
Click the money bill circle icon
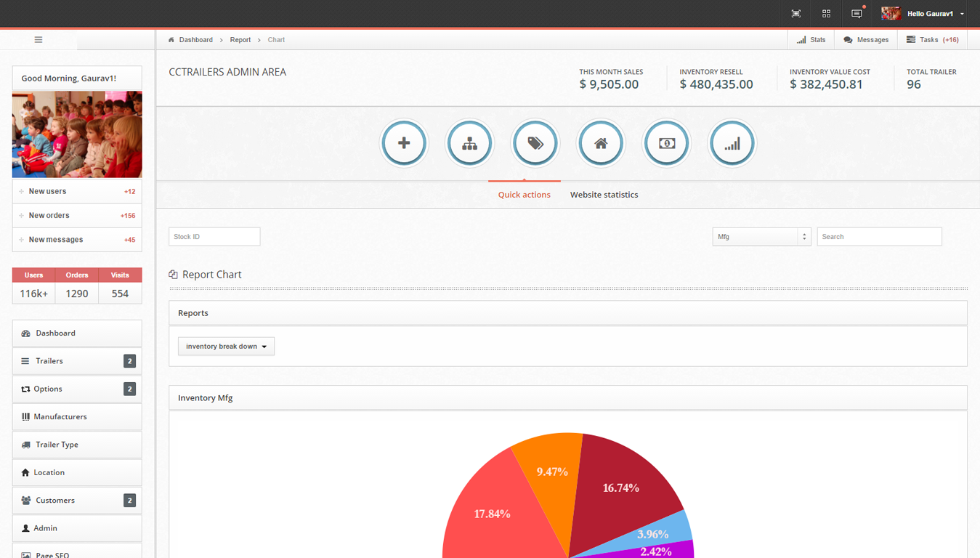(x=667, y=143)
